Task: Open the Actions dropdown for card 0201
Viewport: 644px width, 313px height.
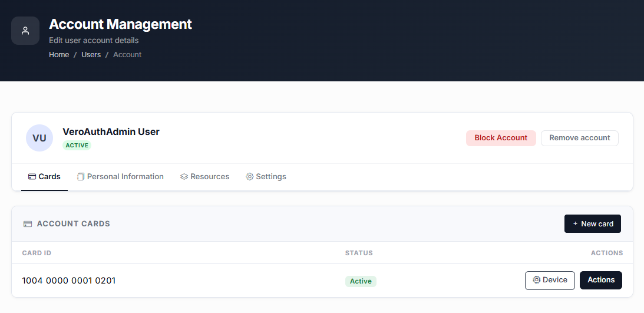Action: point(601,280)
